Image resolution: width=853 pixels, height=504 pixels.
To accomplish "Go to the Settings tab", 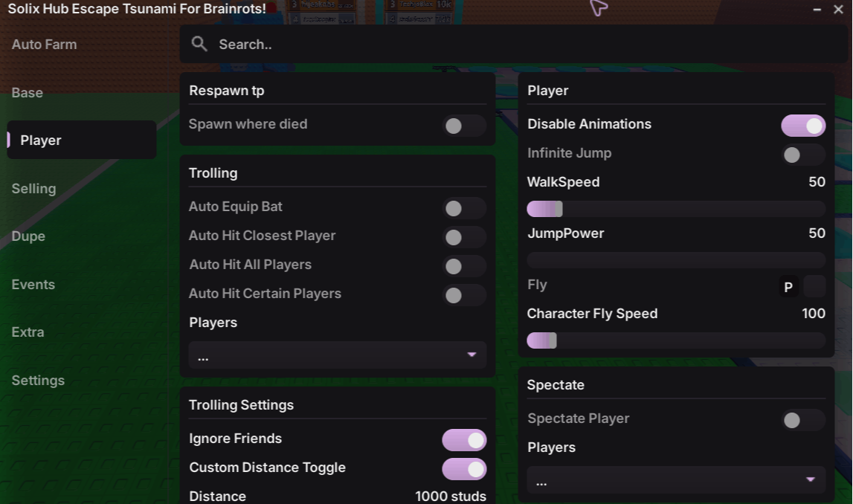I will pos(39,381).
